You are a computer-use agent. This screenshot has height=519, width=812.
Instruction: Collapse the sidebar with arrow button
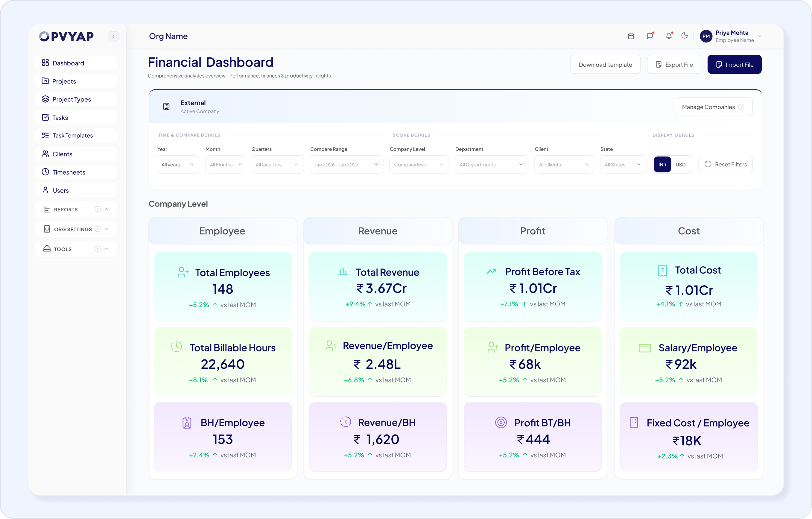113,37
